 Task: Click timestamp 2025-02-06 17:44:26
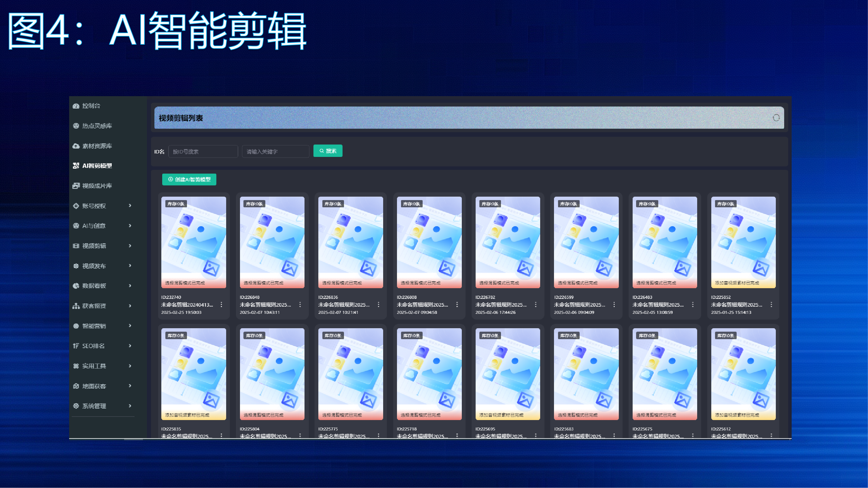pyautogui.click(x=495, y=313)
